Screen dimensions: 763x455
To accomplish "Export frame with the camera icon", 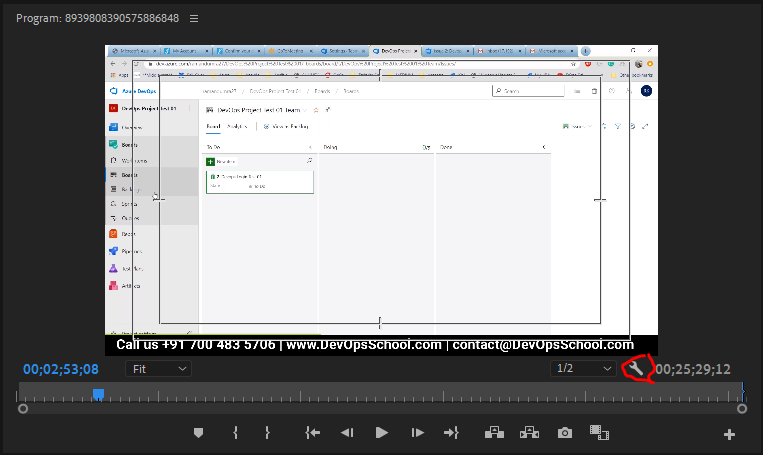I will click(565, 433).
